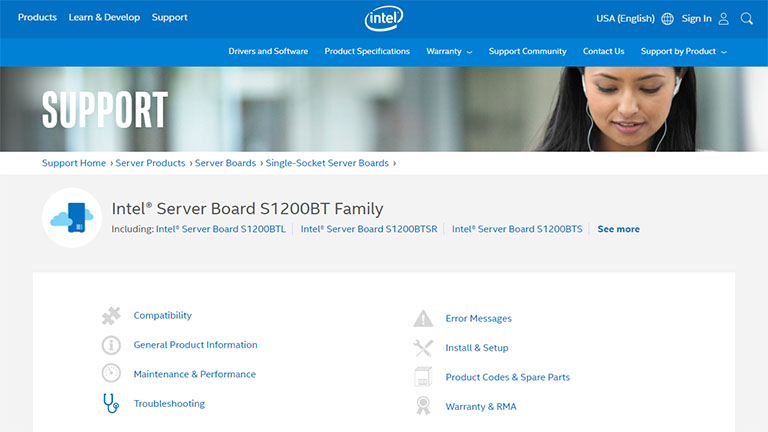
Task: Click the Product Codes & Spare Parts icon
Action: click(x=423, y=377)
